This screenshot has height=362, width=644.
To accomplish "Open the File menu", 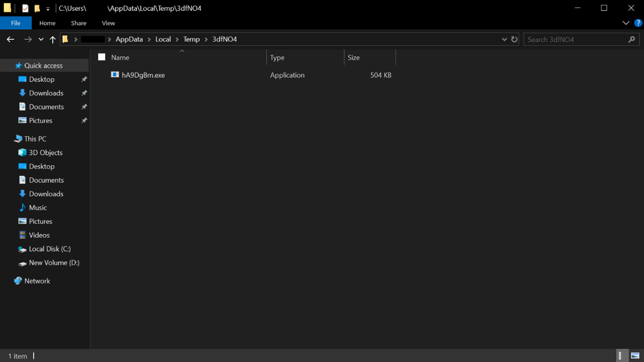I will pyautogui.click(x=15, y=23).
